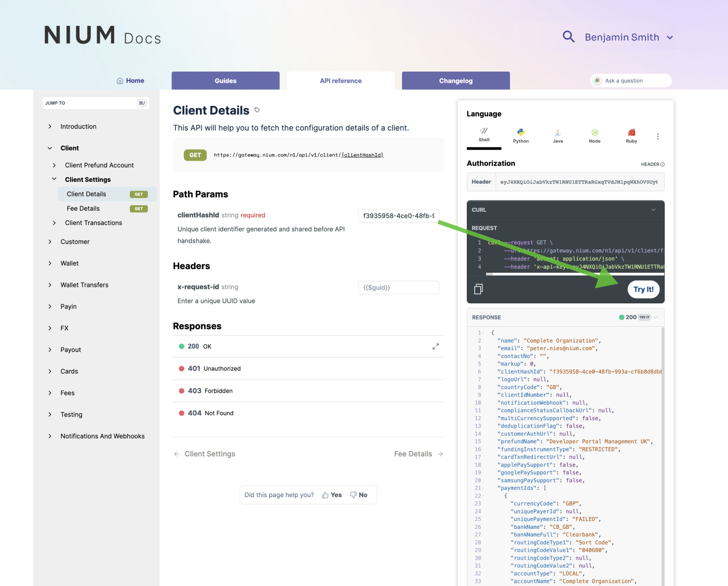Expand the Customer sidebar section
This screenshot has height=586, width=728.
(50, 242)
